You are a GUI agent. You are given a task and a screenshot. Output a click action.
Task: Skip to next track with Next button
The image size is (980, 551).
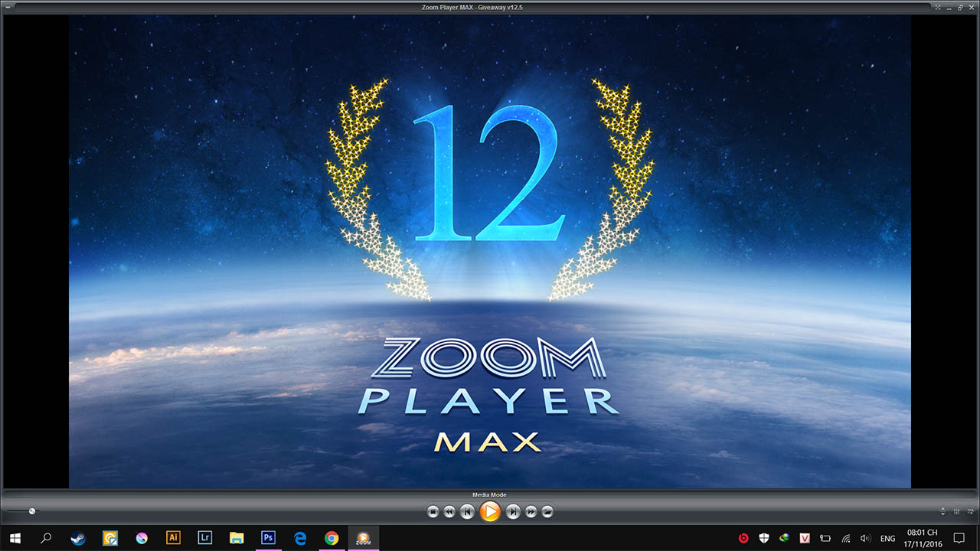[x=512, y=511]
